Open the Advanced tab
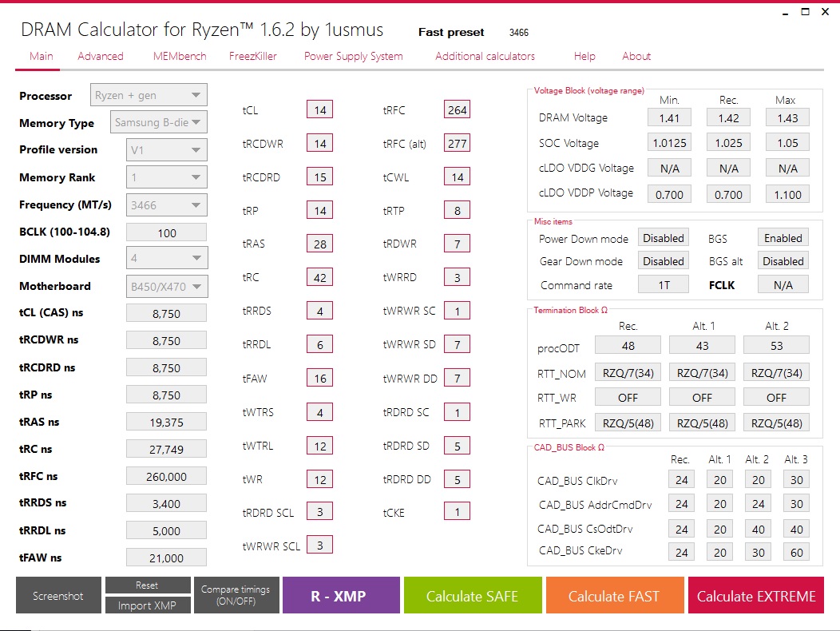The image size is (840, 631). coord(100,56)
